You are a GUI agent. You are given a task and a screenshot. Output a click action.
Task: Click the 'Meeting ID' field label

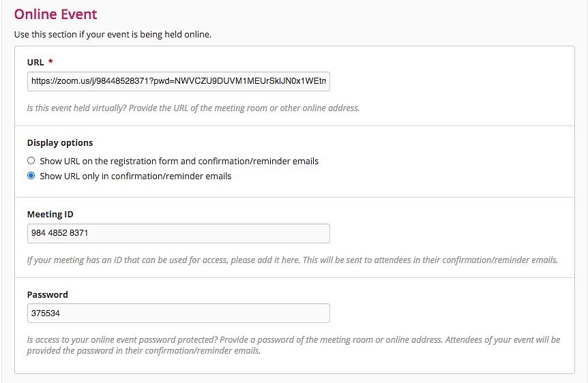pos(50,215)
